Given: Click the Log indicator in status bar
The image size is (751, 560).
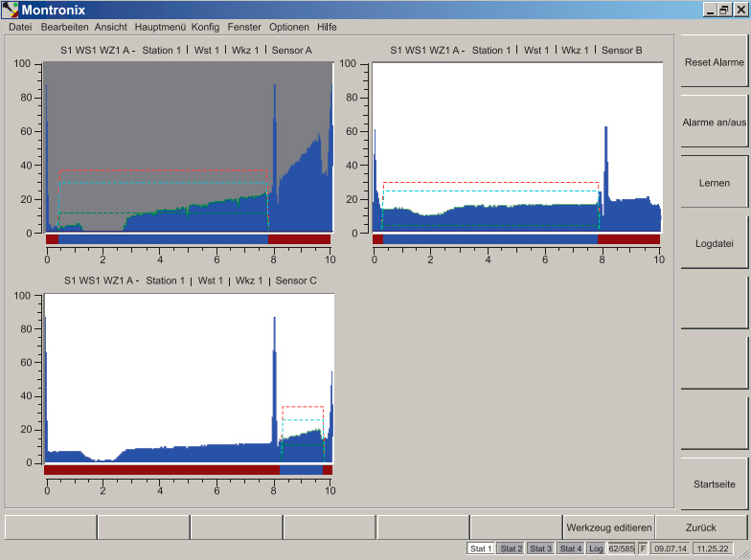Looking at the screenshot, I should tap(596, 549).
